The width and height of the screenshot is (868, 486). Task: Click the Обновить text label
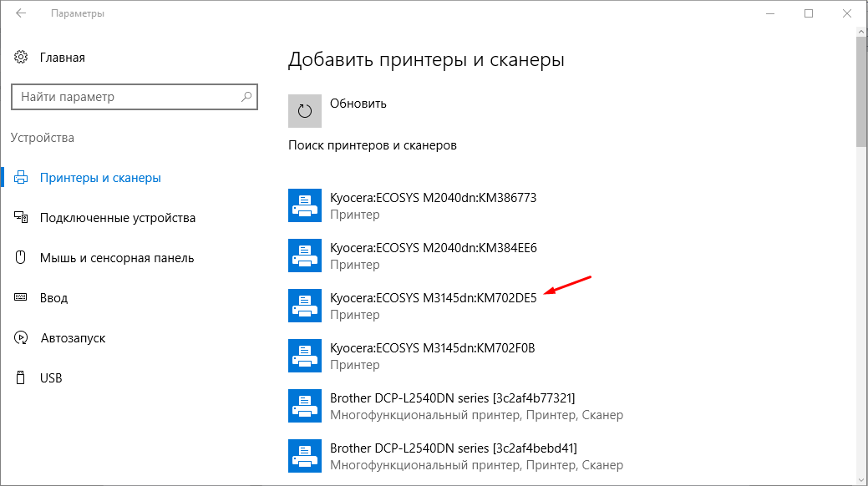point(358,104)
